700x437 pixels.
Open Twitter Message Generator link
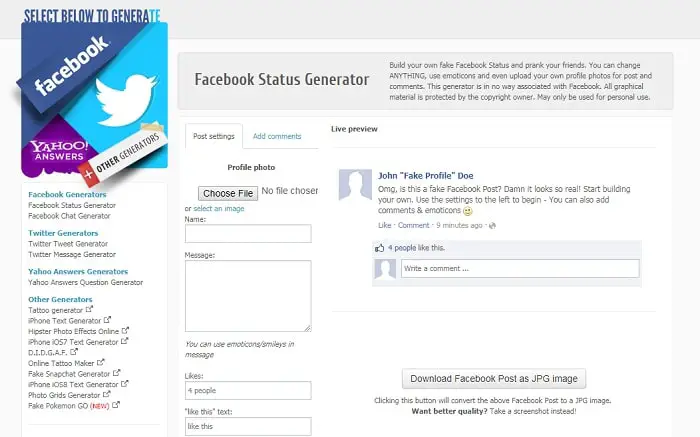click(x=72, y=254)
